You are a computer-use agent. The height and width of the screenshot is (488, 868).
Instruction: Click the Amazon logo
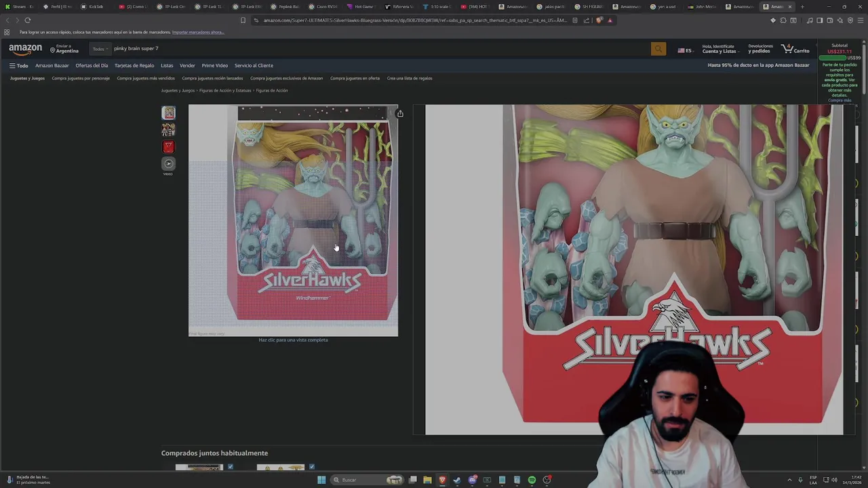pos(25,49)
